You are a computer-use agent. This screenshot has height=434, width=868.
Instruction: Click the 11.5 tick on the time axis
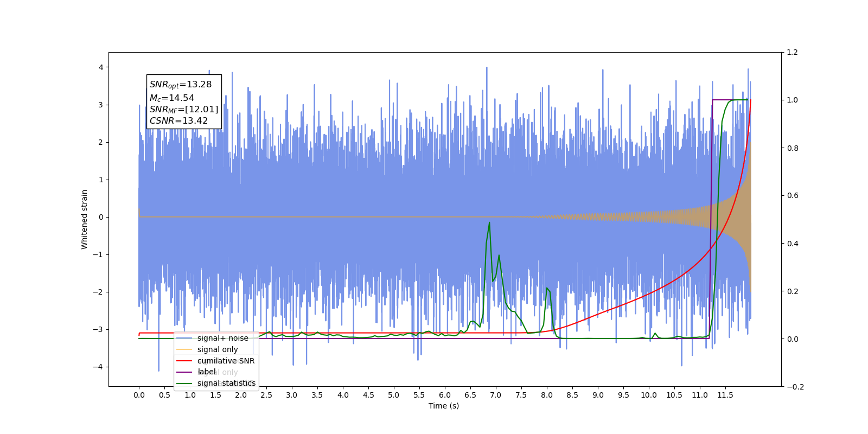[725, 395]
